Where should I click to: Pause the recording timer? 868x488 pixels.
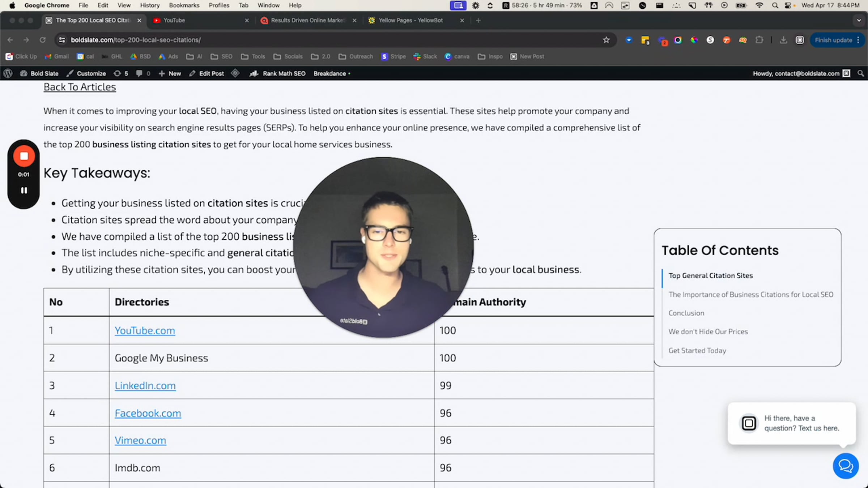(24, 190)
